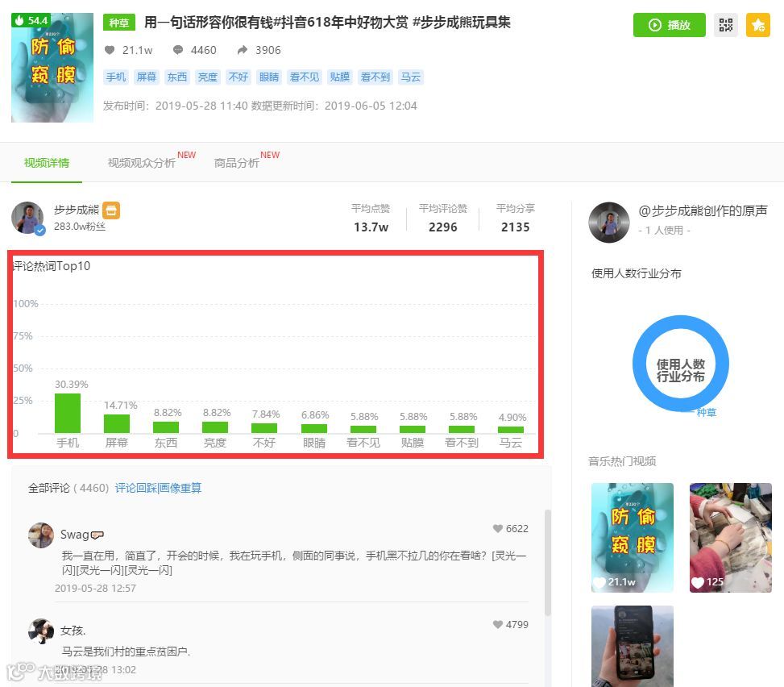Click the 283.0w粉丝 follower count
Screen dimensions: 784x687
[80, 227]
